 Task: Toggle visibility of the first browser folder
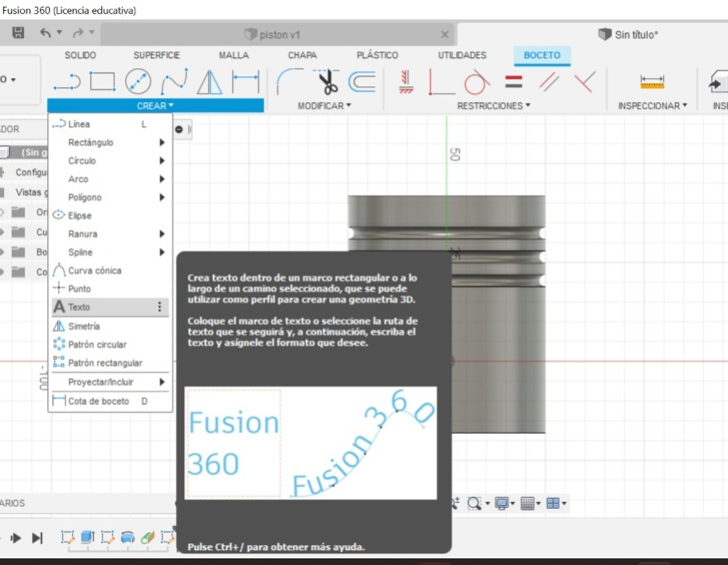2,212
